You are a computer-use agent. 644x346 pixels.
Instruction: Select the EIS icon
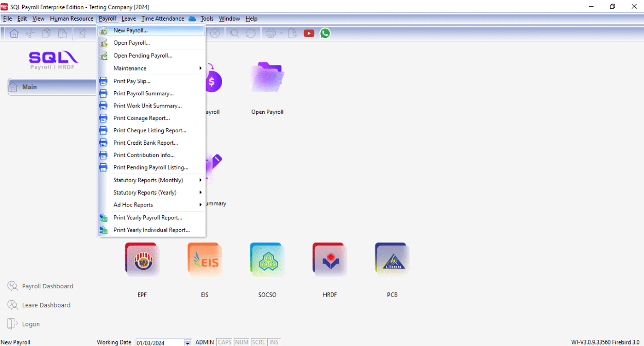coord(205,259)
